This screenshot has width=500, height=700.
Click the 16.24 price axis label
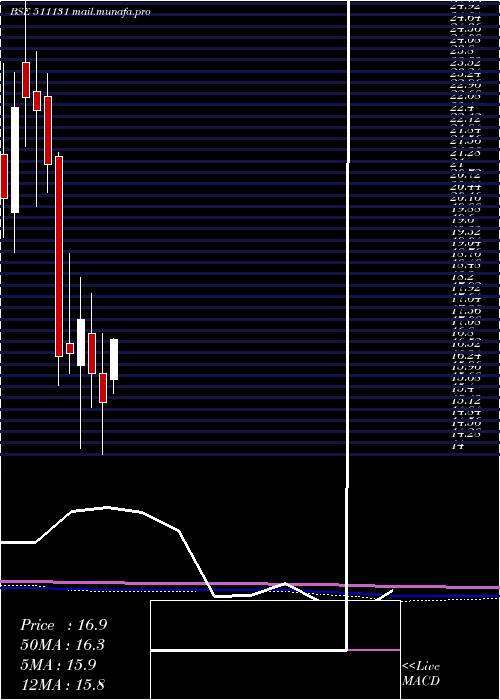pos(466,356)
